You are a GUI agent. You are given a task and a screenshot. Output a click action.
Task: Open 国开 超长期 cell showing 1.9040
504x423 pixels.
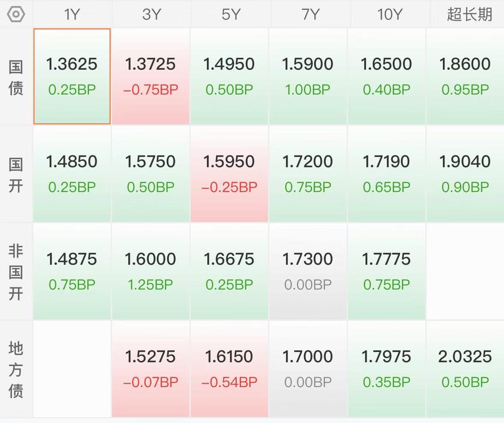(x=465, y=174)
